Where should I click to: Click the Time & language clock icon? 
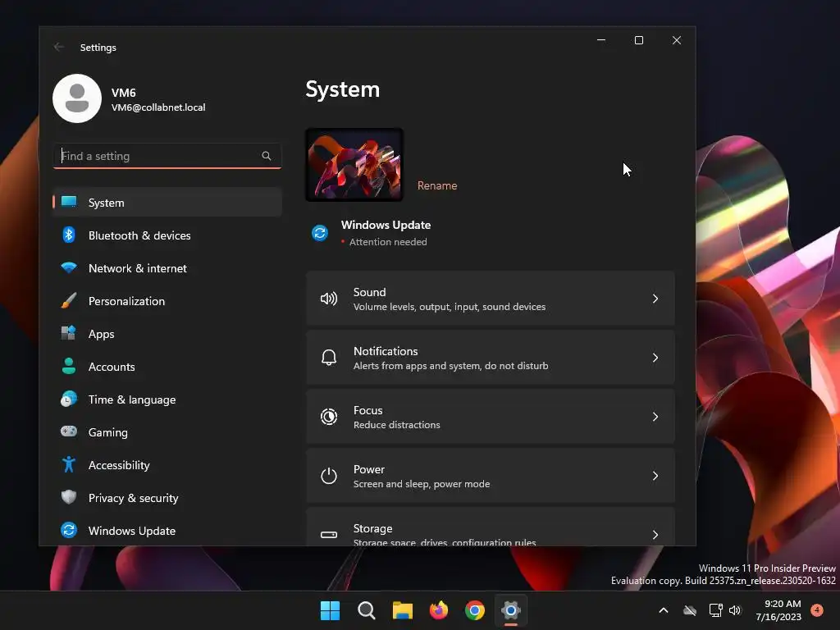(69, 399)
